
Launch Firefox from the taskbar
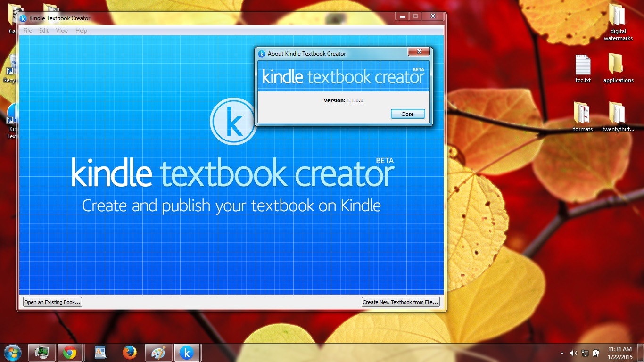point(129,353)
